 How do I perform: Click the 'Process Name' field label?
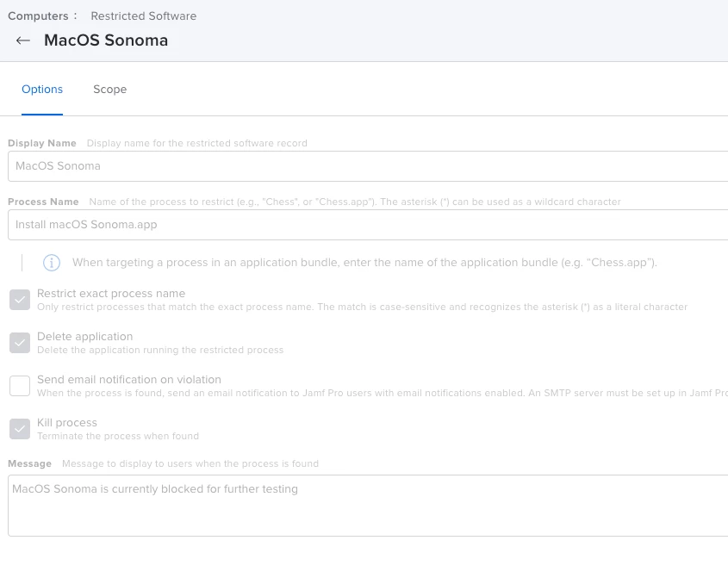point(43,202)
